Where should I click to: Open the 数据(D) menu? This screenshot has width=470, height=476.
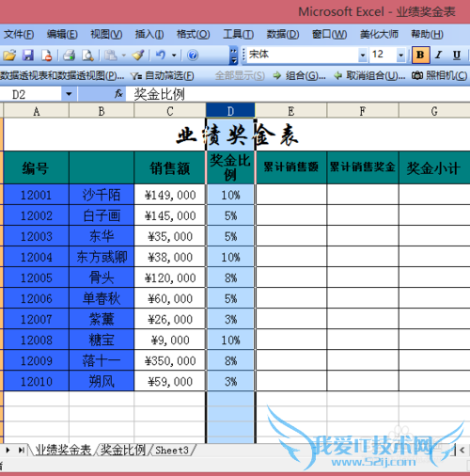click(x=283, y=34)
